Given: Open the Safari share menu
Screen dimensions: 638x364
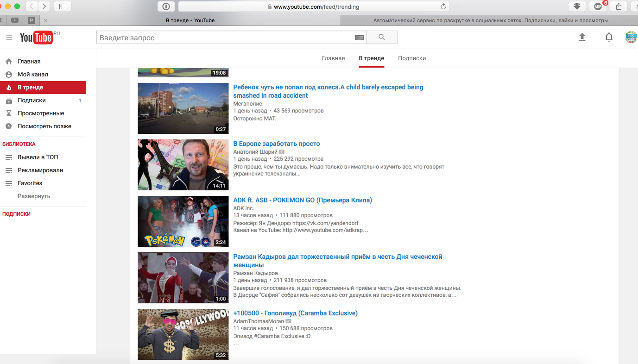Looking at the screenshot, I should (x=619, y=6).
